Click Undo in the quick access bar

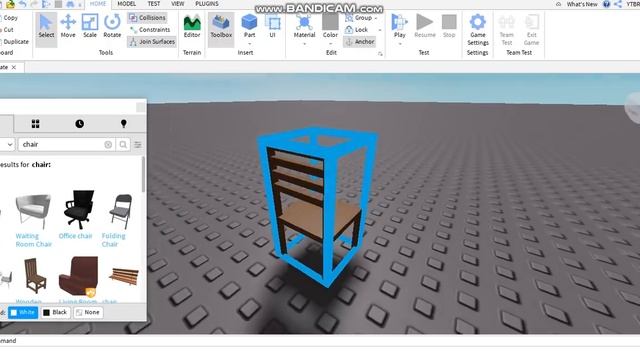click(23, 4)
